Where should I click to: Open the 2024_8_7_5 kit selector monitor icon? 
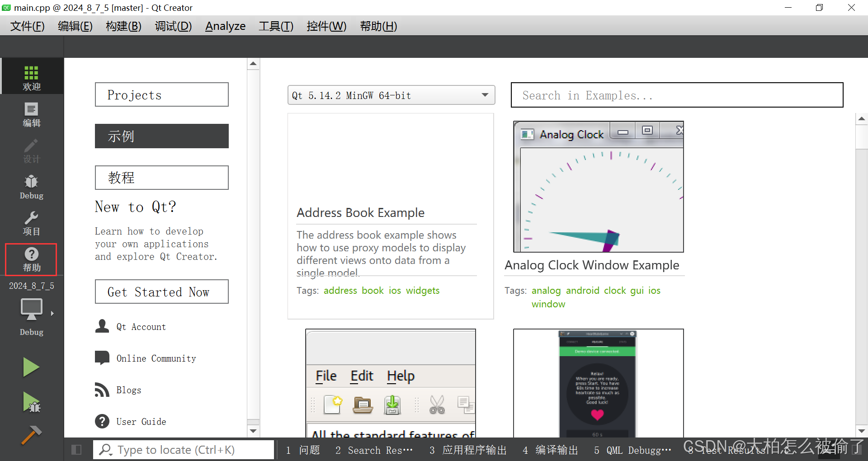[32, 310]
